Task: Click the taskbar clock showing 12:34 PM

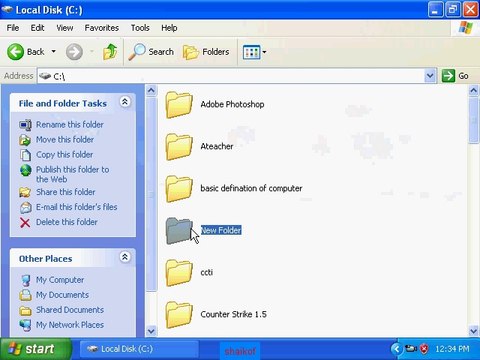Action: tap(452, 349)
